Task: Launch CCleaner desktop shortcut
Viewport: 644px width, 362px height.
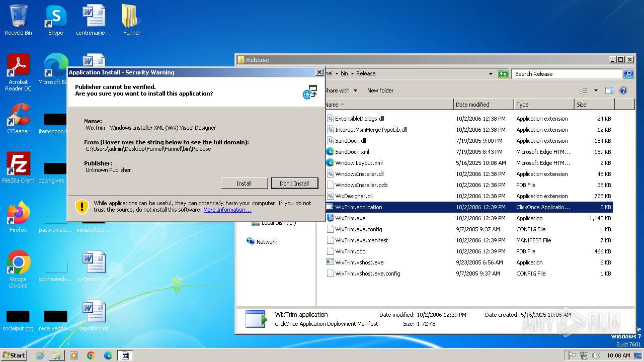Action: click(x=18, y=118)
